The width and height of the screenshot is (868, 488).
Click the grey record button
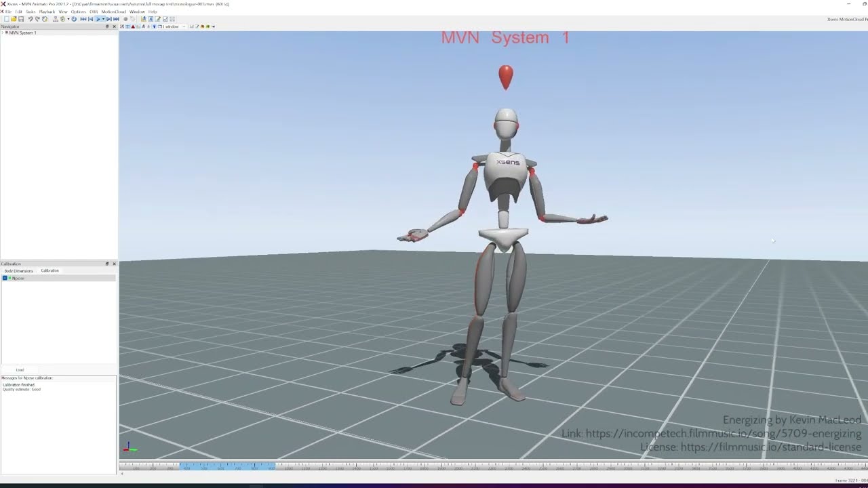(125, 19)
